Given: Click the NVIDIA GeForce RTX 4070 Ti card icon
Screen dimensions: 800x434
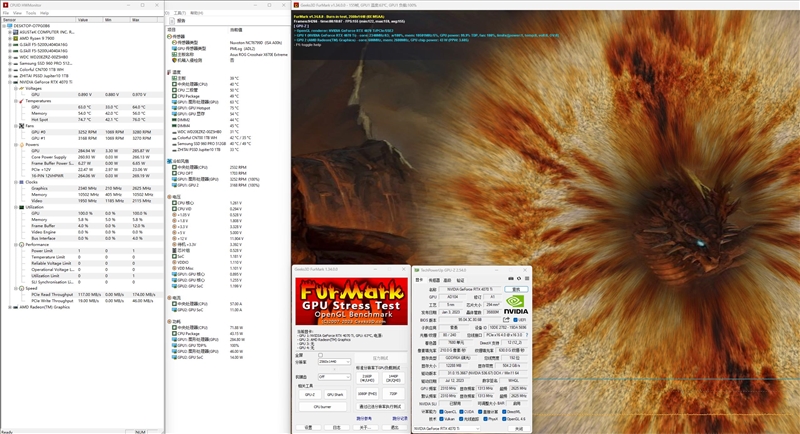Looking at the screenshot, I should pos(15,82).
